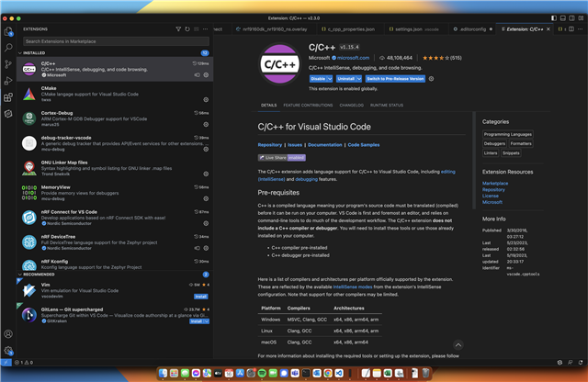The width and height of the screenshot is (588, 382).
Task: Click the scroll-to-top arrow button
Action: 458,345
